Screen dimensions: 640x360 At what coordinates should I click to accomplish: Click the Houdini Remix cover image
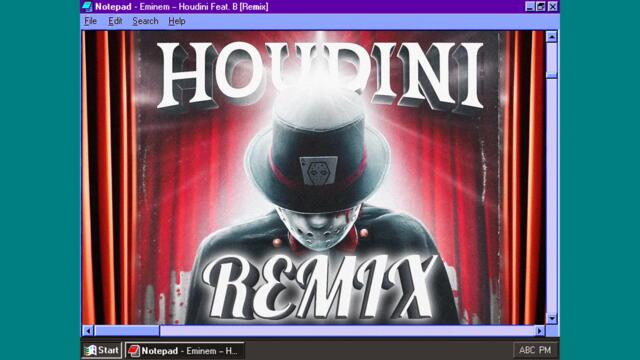tap(313, 178)
